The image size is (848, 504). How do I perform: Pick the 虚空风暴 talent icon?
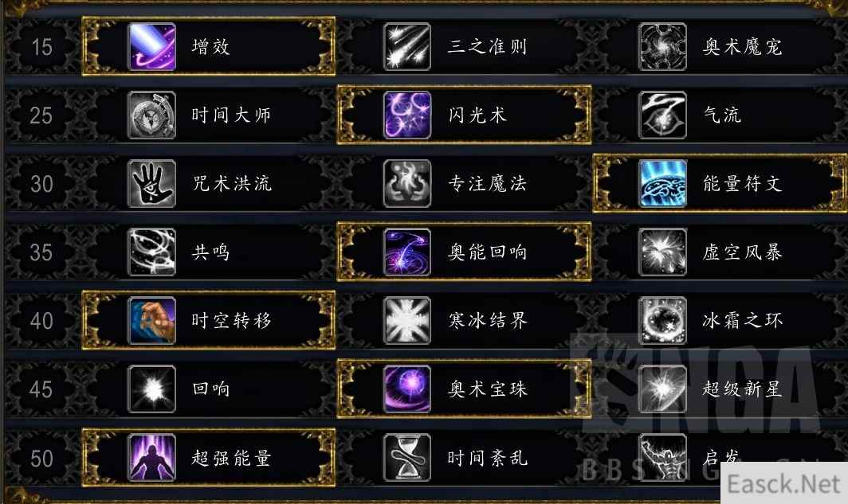click(662, 252)
